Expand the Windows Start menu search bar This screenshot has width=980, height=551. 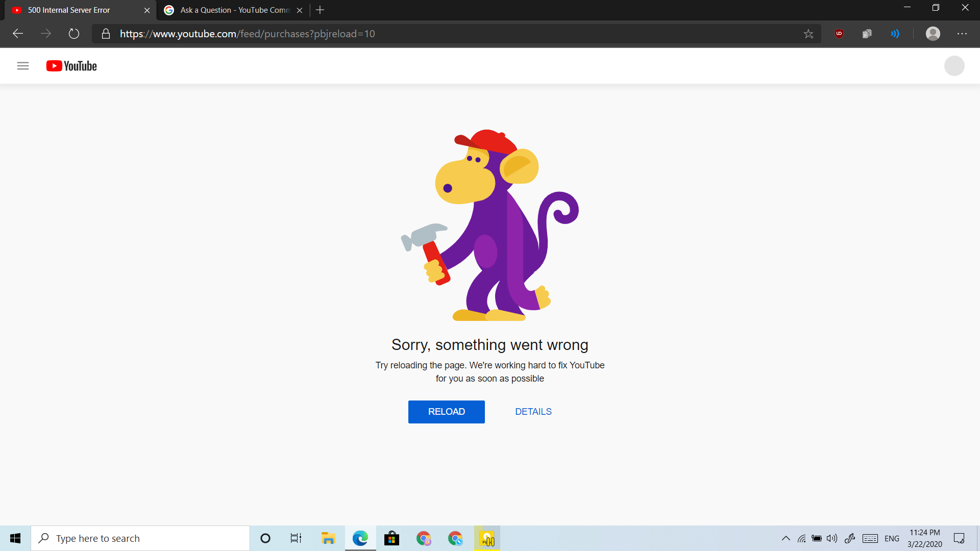click(139, 538)
